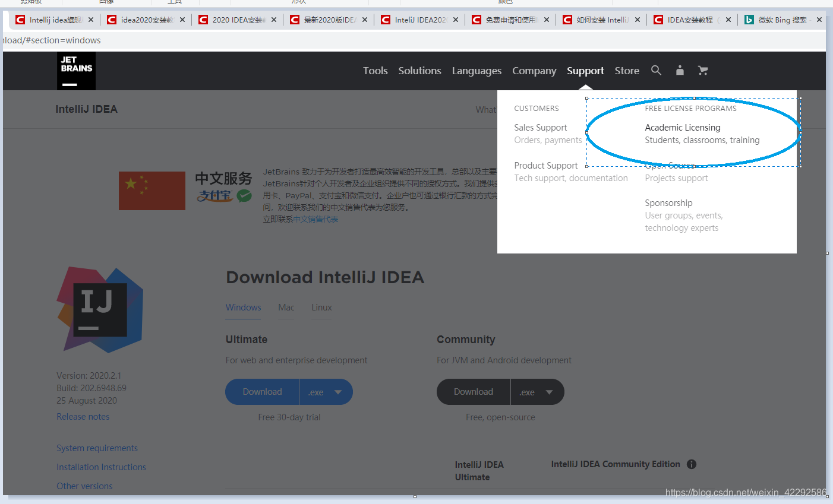833x504 pixels.
Task: Open the Company navigation menu
Action: tap(534, 71)
